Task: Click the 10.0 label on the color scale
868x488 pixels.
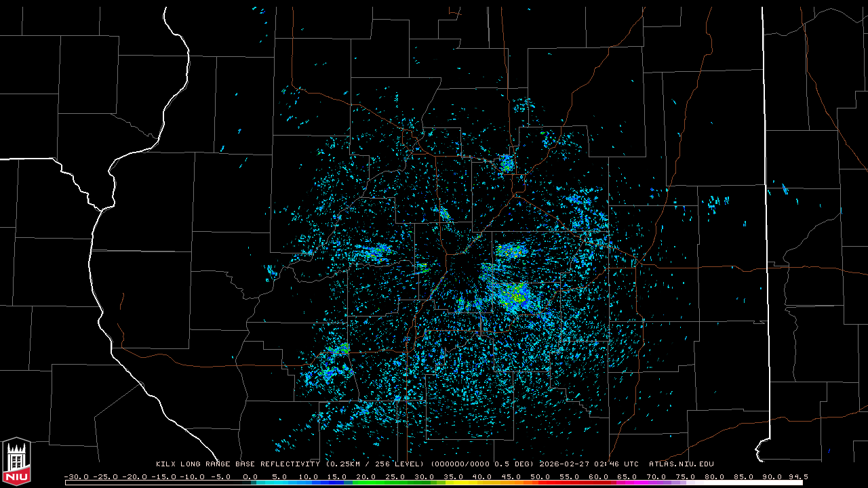Action: (309, 476)
